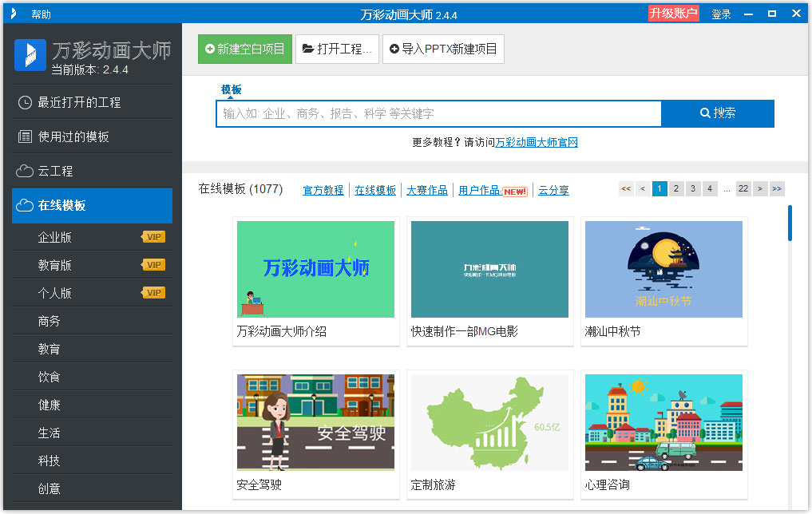Open 最近打开的工程 recent projects

click(92, 102)
